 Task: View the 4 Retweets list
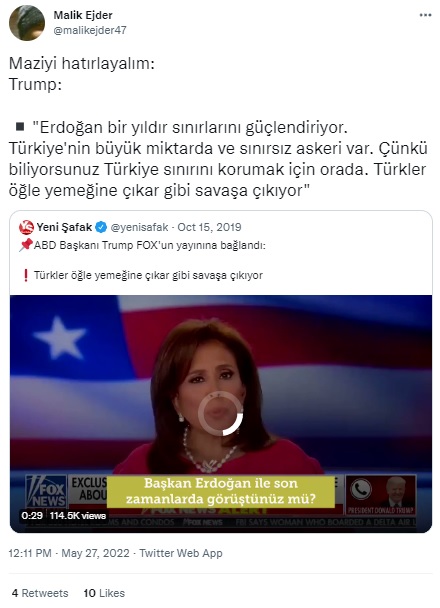[x=40, y=593]
